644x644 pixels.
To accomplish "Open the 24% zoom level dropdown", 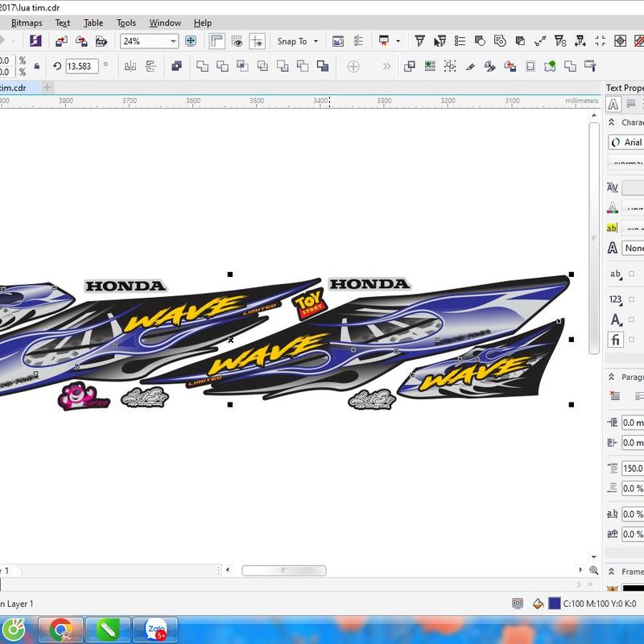I will point(173,41).
